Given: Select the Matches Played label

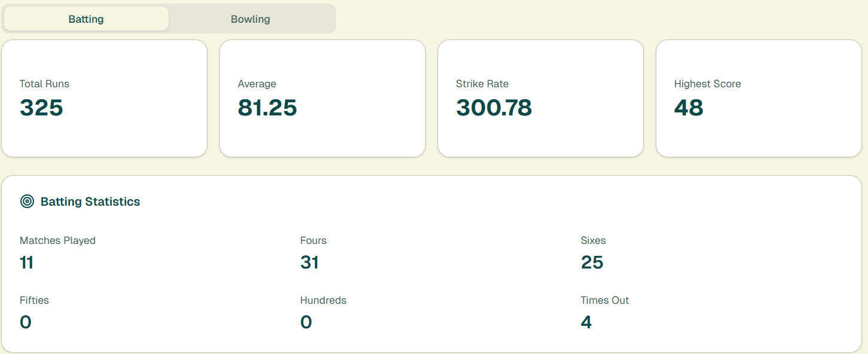Looking at the screenshot, I should coord(57,240).
